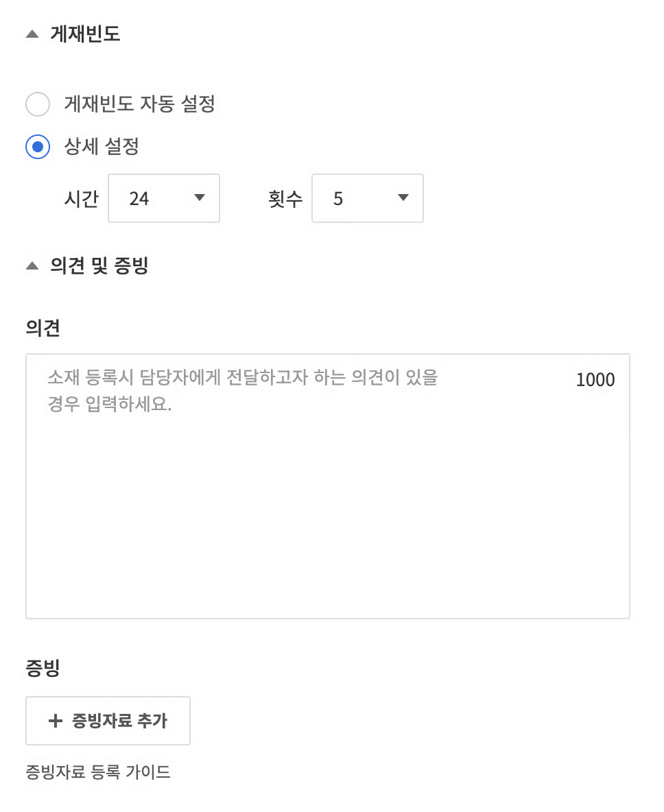Click the 1000 character counter
Viewport: 664px width, 812px height.
tap(595, 380)
